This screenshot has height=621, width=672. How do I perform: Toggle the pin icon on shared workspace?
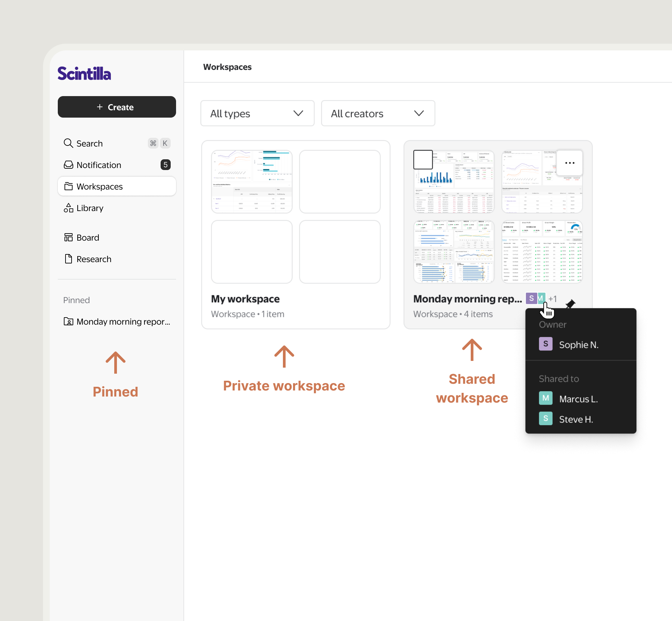570,304
